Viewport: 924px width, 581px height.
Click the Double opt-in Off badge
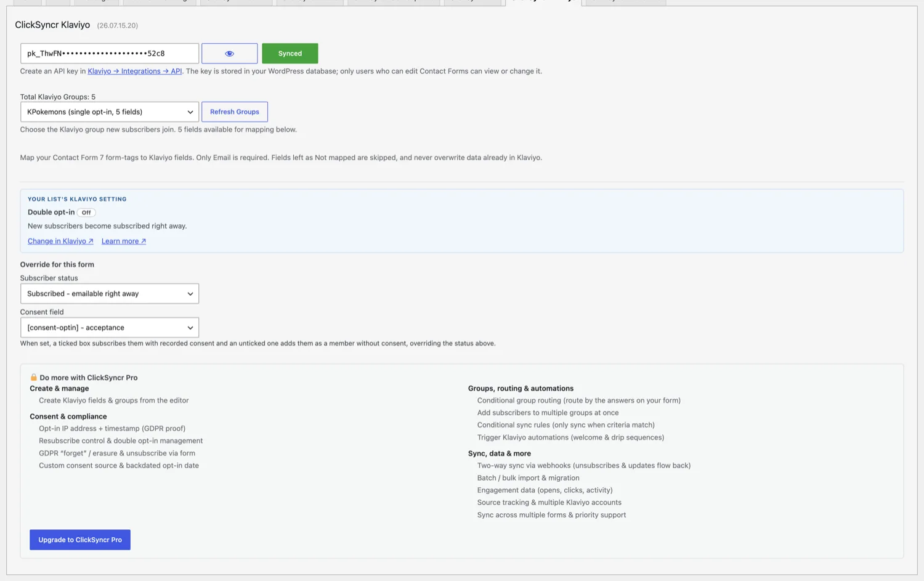(86, 213)
